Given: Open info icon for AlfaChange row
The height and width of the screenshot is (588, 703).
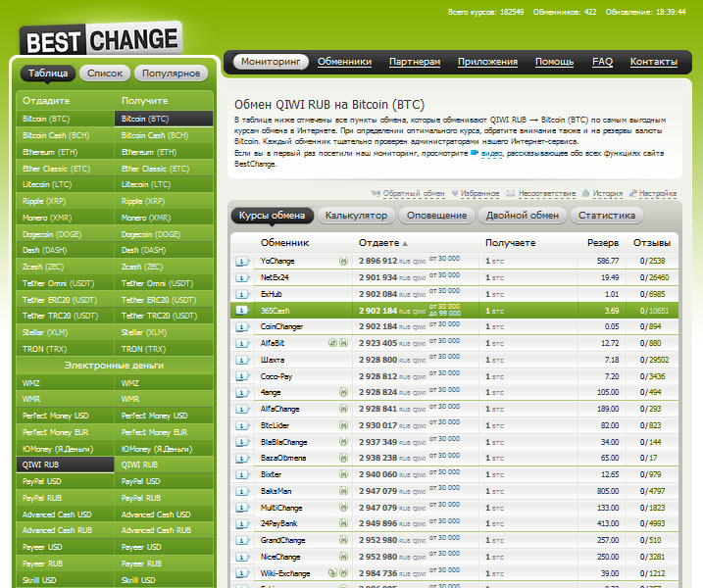Looking at the screenshot, I should coord(242,410).
